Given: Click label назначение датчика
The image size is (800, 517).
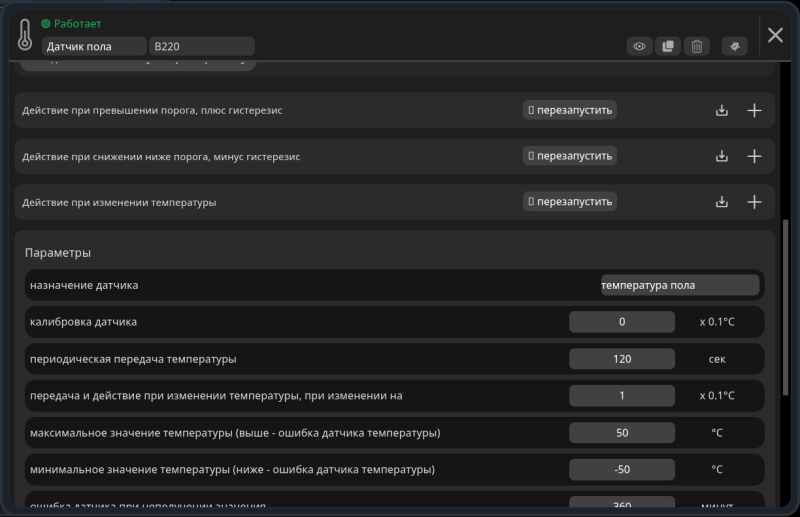Looking at the screenshot, I should [x=84, y=285].
